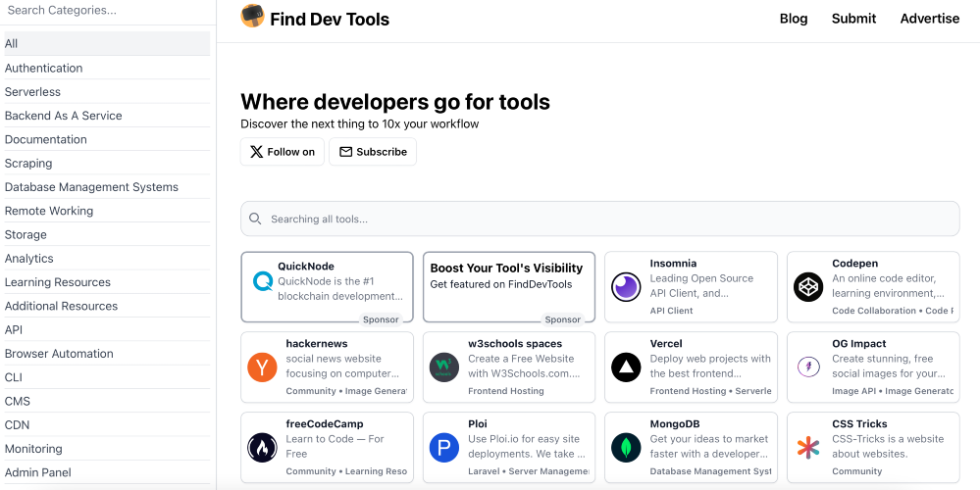Click the MongoDB card title
980x490 pixels.
(675, 423)
